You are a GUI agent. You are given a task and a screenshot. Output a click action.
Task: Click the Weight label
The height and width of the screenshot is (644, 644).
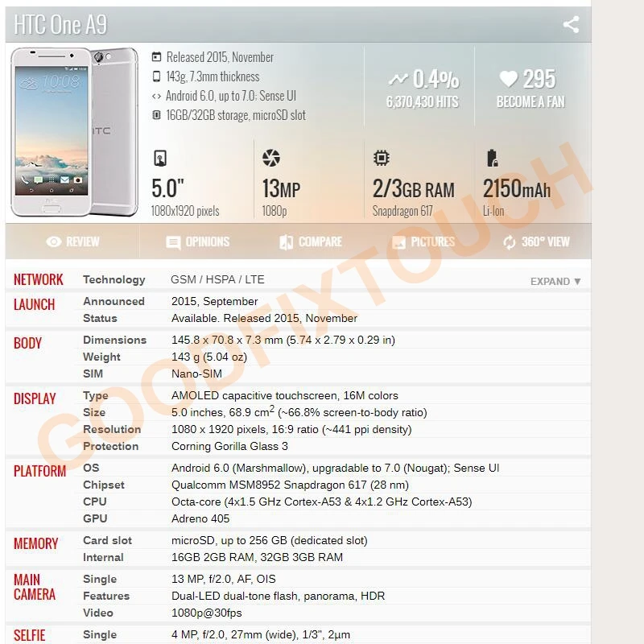pos(101,357)
